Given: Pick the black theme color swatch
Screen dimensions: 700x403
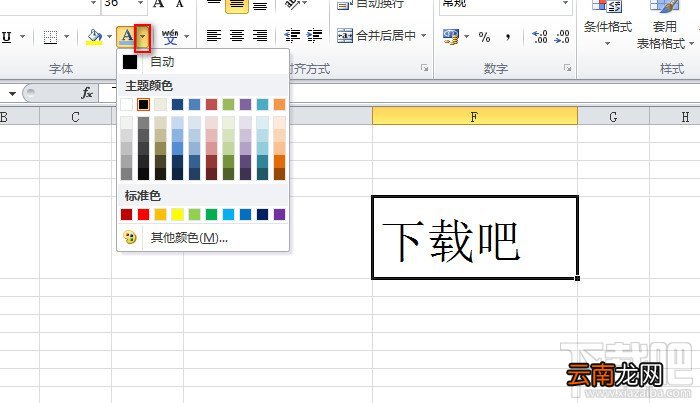Looking at the screenshot, I should click(x=143, y=104).
